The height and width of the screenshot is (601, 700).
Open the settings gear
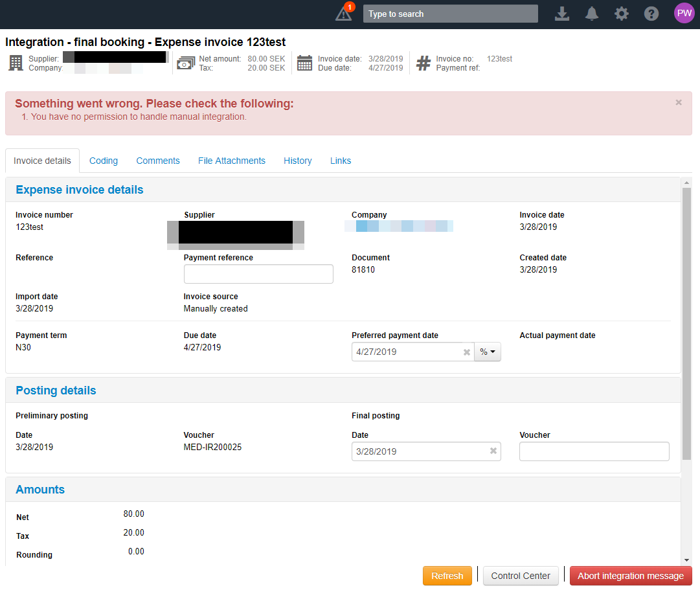pyautogui.click(x=622, y=14)
